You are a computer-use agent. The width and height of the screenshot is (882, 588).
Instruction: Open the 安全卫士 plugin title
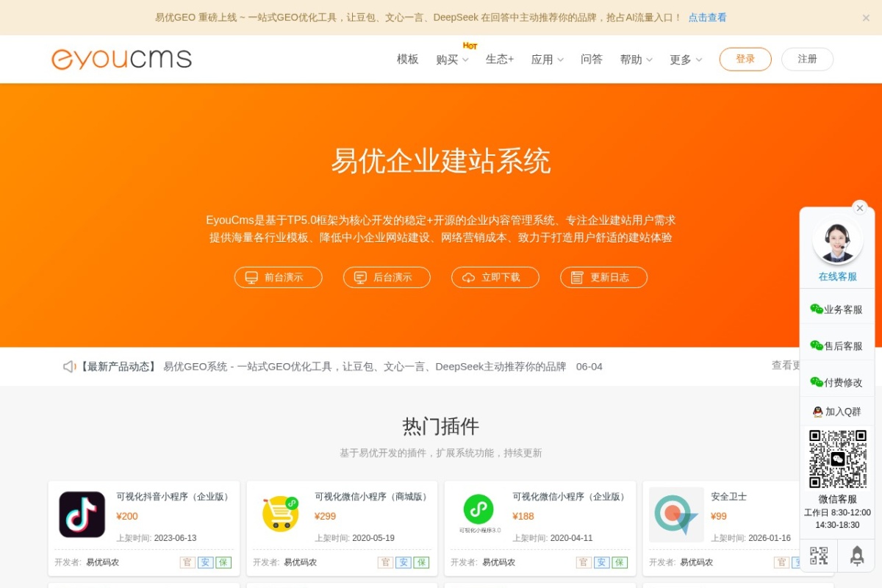click(x=729, y=497)
